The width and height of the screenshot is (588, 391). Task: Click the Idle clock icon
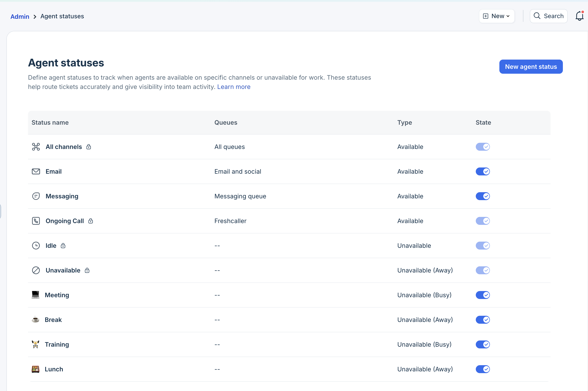pyautogui.click(x=36, y=246)
